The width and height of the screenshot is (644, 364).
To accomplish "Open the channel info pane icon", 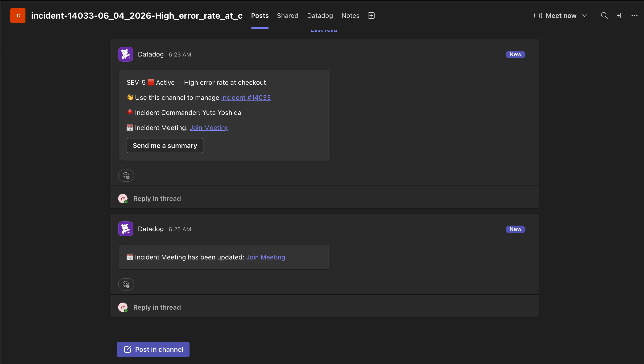I will coord(619,16).
